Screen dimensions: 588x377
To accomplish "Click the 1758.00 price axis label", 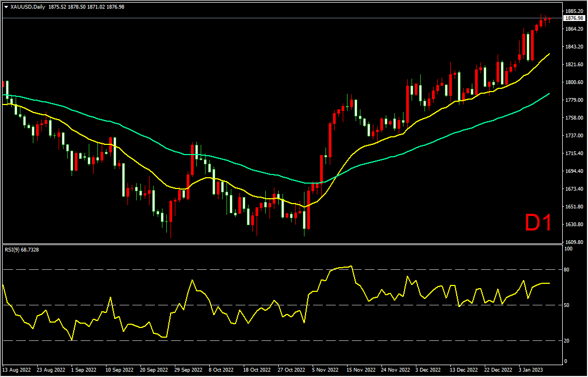I will [x=574, y=118].
